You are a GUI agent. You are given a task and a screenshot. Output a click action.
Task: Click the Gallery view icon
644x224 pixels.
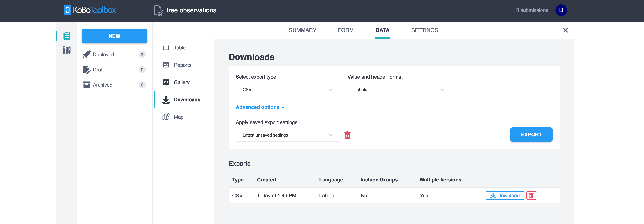click(166, 82)
